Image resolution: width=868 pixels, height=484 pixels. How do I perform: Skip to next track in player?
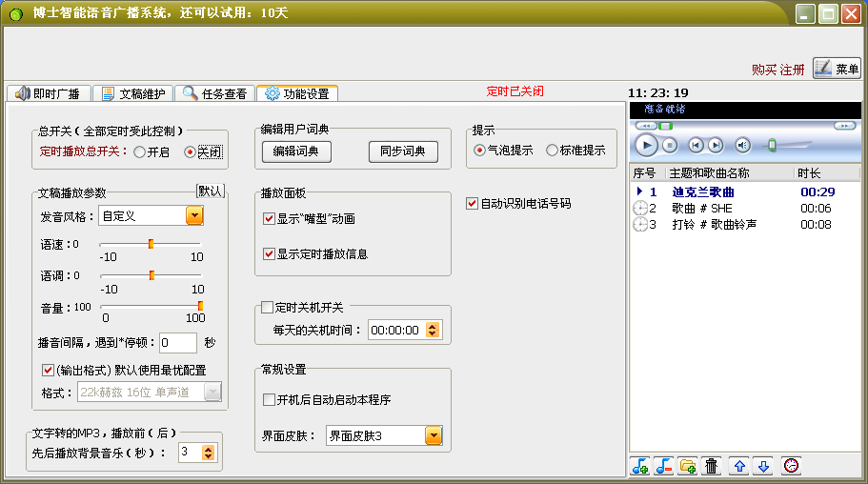click(716, 146)
